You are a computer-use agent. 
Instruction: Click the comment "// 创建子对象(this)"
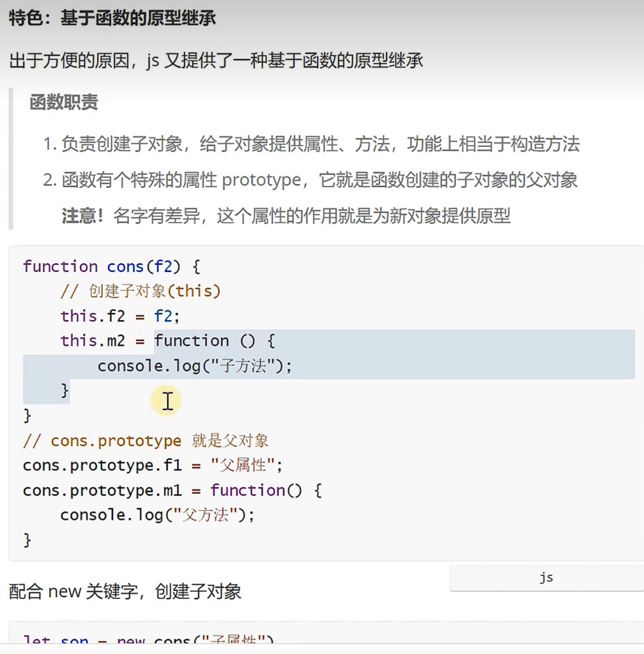click(x=140, y=291)
